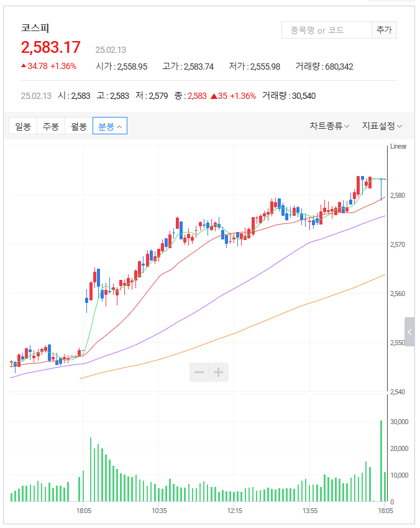Click the 2,580 price axis label
Screen dimensions: 420x528
tap(398, 196)
